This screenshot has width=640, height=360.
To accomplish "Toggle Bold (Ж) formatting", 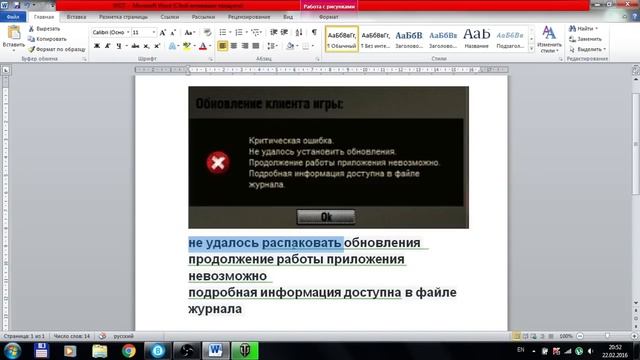I will point(97,46).
